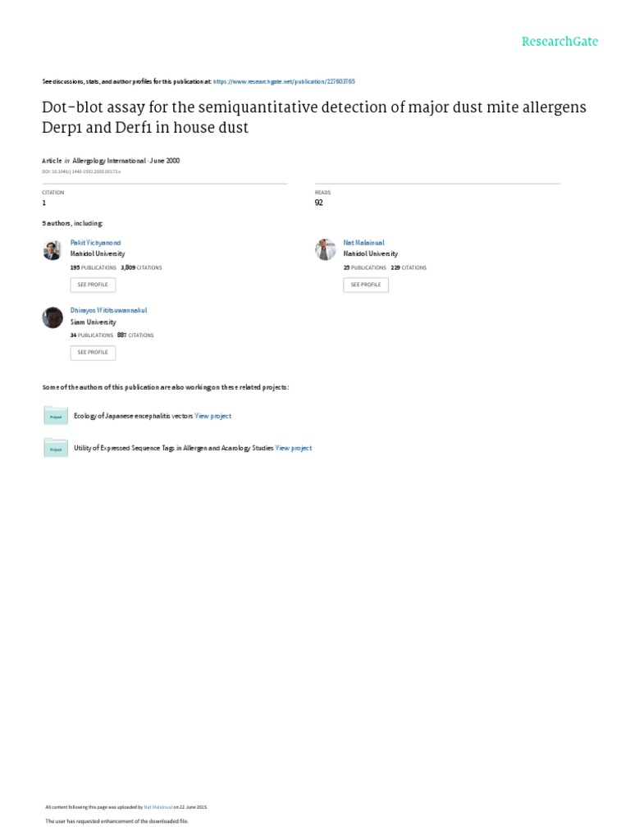Click the DOI text under the article info
Viewport: 630px width, 840px height.
[81, 171]
